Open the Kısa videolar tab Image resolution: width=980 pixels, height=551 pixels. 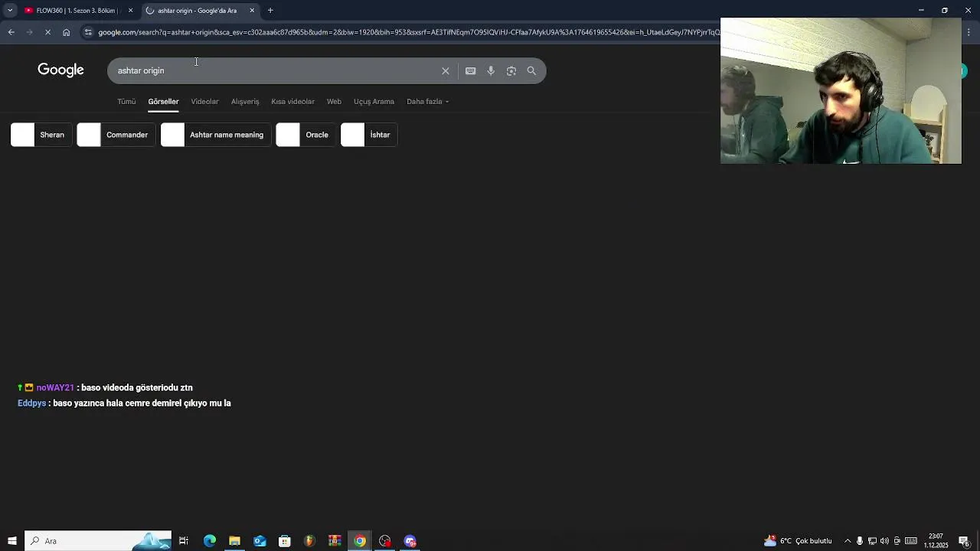tap(292, 102)
